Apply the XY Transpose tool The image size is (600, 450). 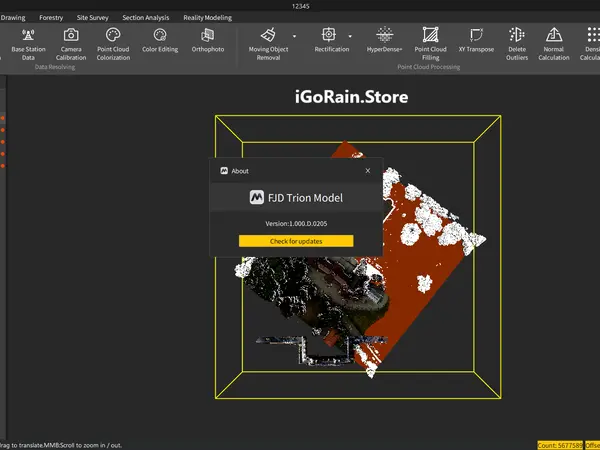click(476, 40)
